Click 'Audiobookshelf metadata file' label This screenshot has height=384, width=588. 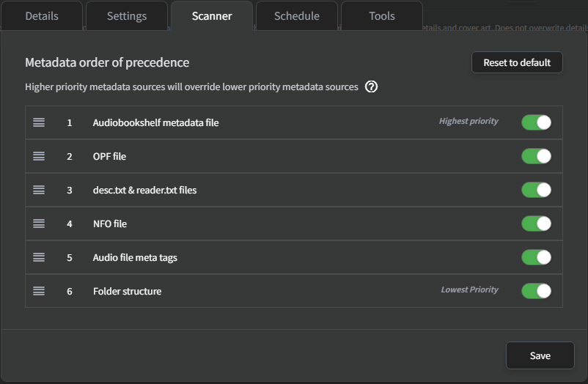pos(155,122)
